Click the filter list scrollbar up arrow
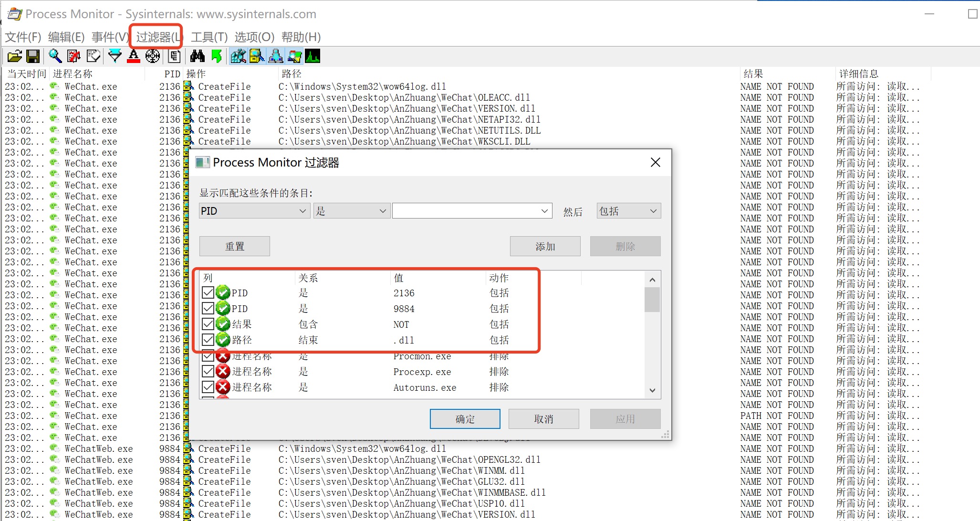The height and width of the screenshot is (521, 980). pyautogui.click(x=652, y=280)
